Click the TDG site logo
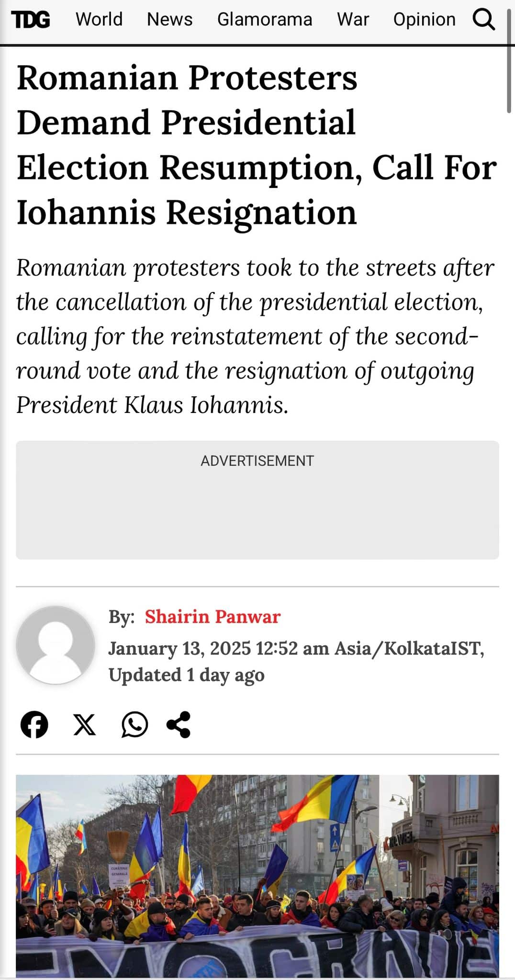This screenshot has width=515, height=980. pos(31,20)
